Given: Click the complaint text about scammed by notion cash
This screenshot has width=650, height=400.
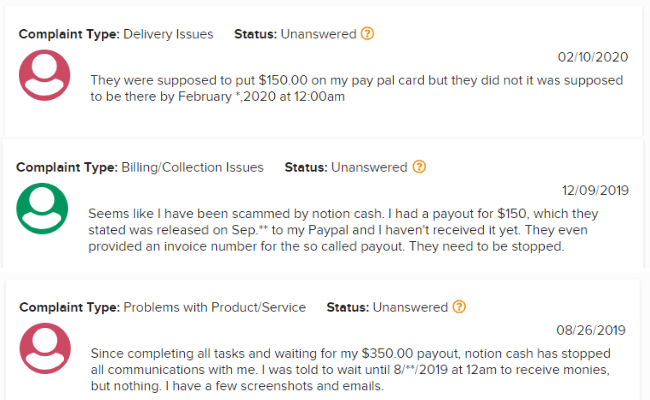Looking at the screenshot, I should click(343, 230).
